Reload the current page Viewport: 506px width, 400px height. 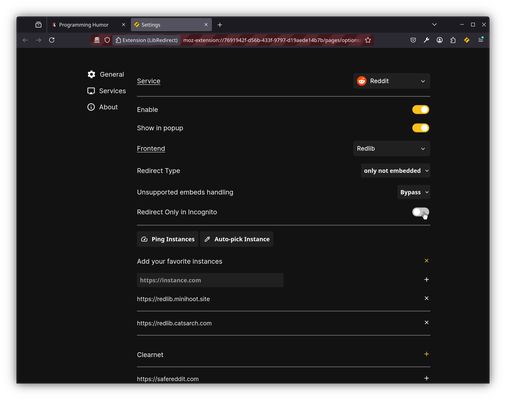pos(52,40)
